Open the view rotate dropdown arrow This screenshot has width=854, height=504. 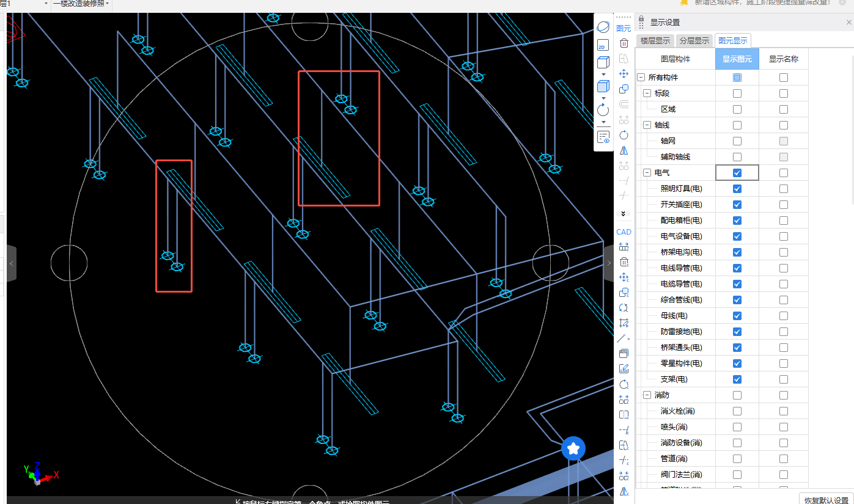(x=603, y=122)
